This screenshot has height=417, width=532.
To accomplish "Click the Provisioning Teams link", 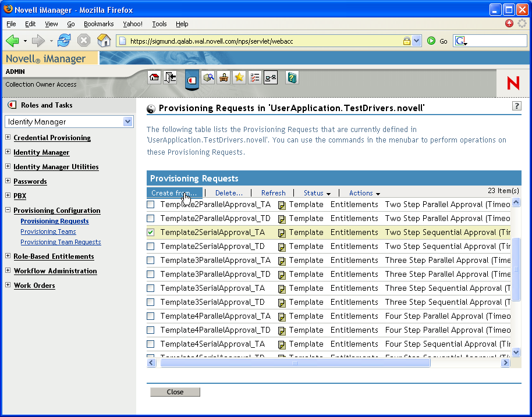I will tap(48, 231).
